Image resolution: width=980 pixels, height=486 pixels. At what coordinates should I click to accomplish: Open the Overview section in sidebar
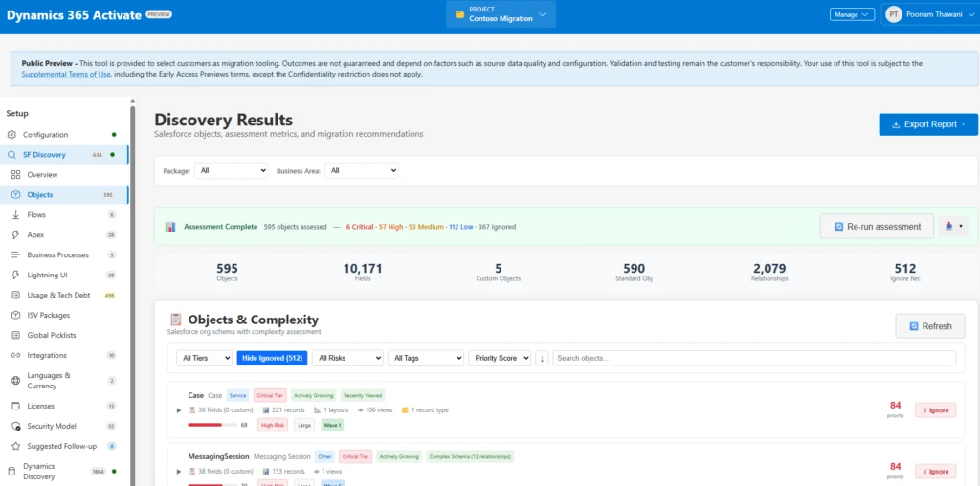[x=42, y=175]
